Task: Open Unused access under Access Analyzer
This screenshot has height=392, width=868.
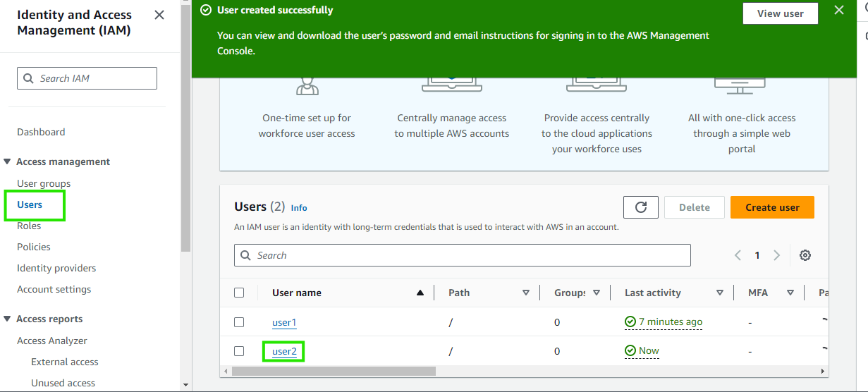Action: (63, 383)
